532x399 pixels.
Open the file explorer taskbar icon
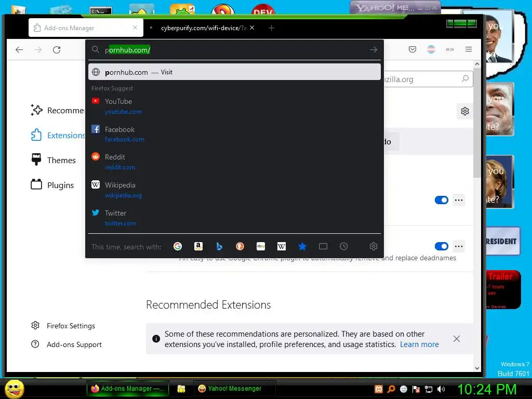coord(181,389)
